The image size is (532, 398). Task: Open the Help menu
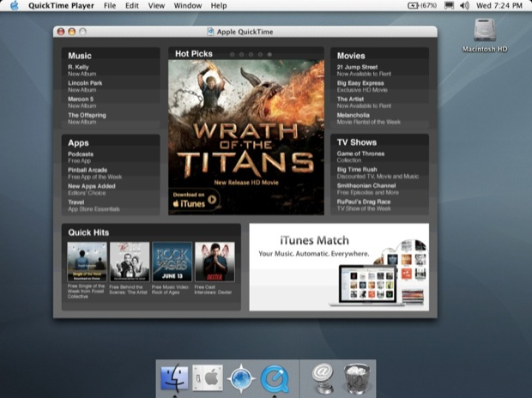[219, 5]
